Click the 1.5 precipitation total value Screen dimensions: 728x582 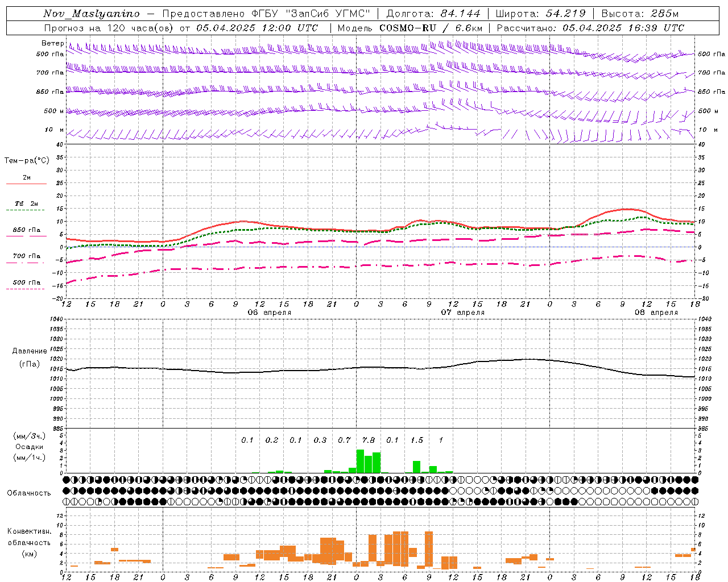point(417,440)
